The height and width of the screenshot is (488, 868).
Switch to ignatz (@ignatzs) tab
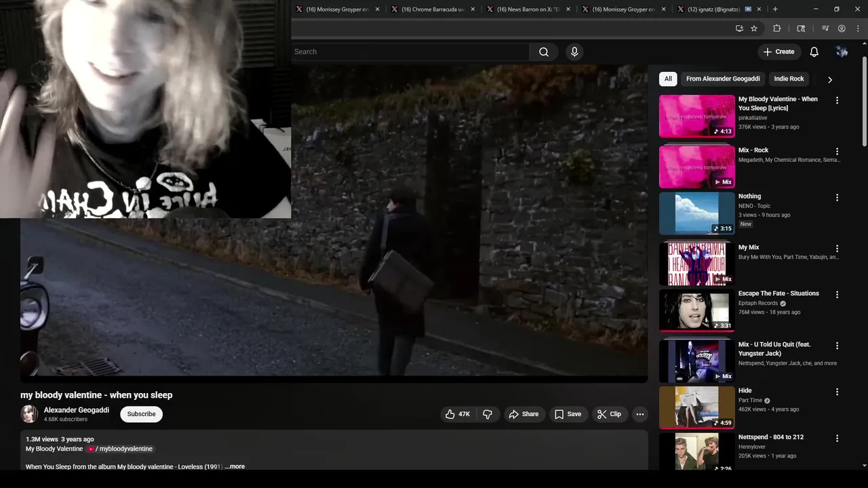[x=719, y=9]
